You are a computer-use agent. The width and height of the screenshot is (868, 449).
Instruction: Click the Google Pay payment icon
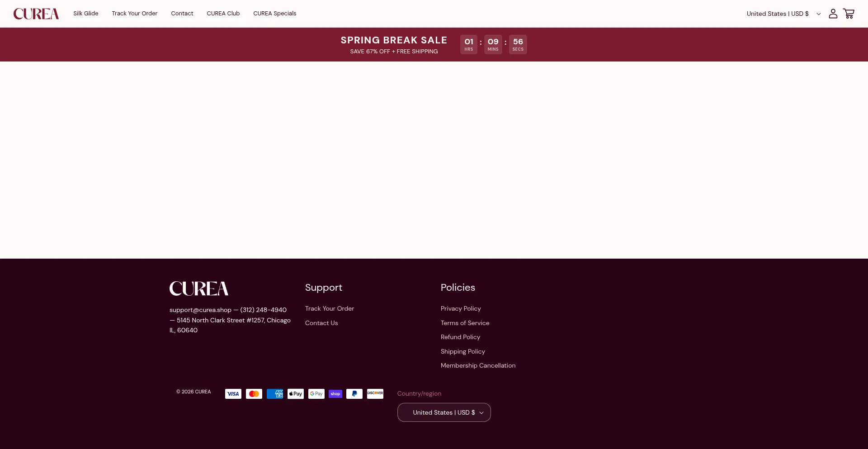click(x=316, y=394)
